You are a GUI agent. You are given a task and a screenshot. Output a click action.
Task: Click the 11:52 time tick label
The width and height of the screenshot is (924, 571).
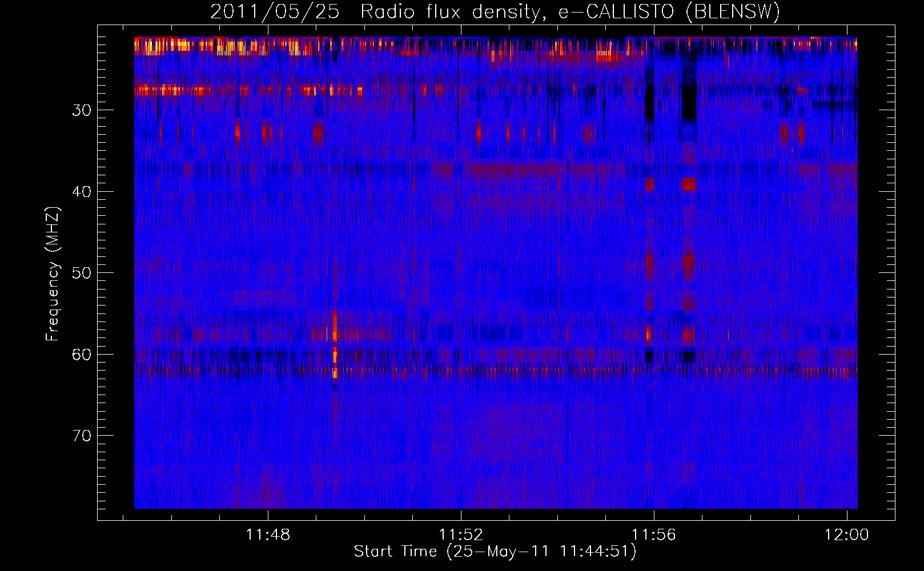click(x=461, y=534)
